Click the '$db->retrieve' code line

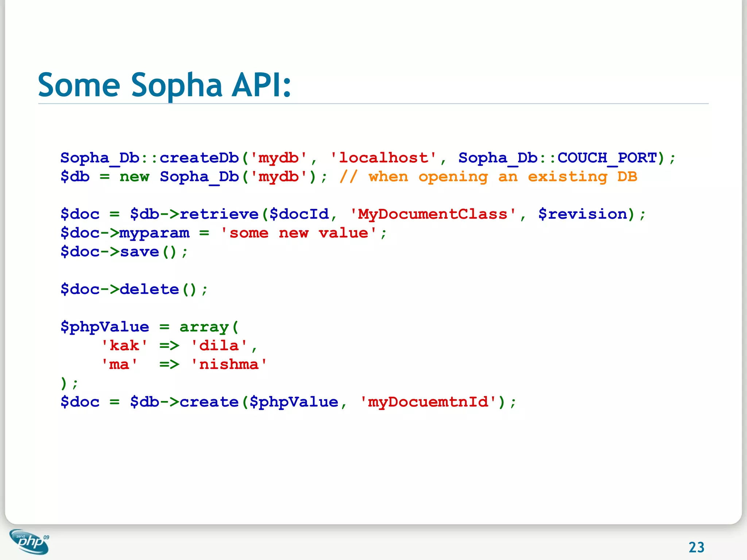coord(353,215)
